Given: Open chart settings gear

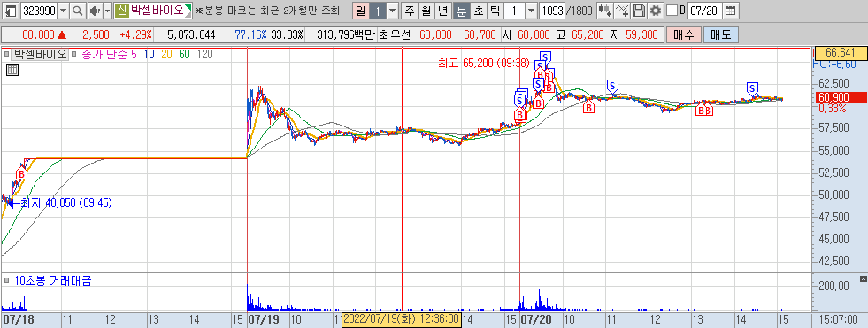Looking at the screenshot, I should click(x=656, y=10).
